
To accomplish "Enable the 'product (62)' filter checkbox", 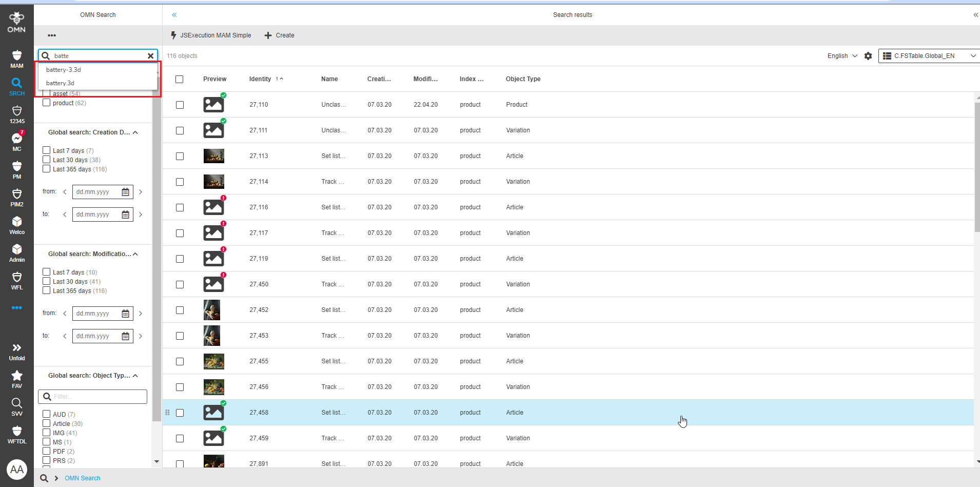I will coord(46,103).
